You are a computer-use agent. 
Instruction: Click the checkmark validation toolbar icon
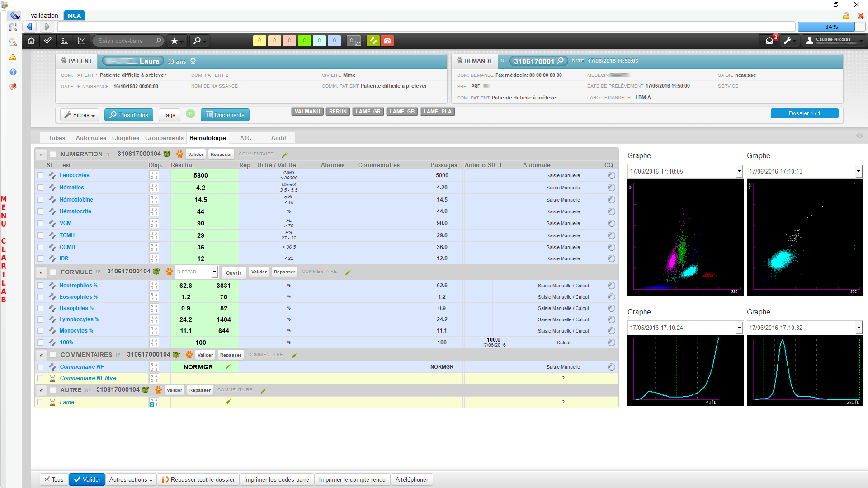(48, 41)
